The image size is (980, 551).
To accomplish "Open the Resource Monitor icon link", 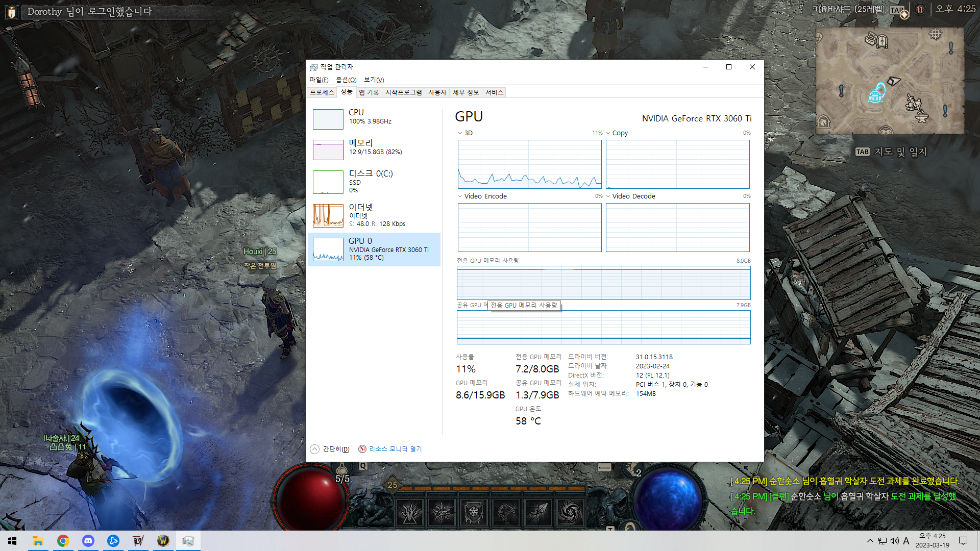I will tap(362, 449).
